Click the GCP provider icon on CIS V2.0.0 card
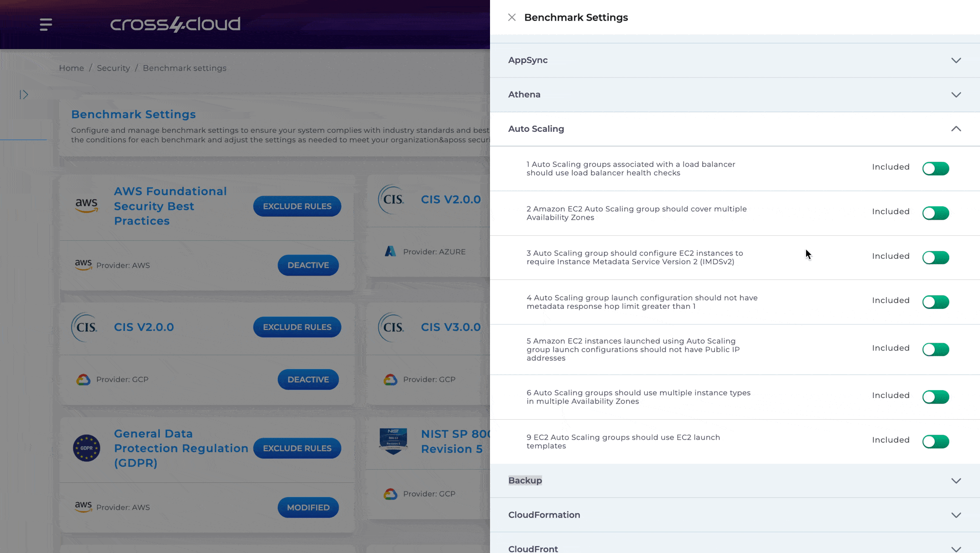 tap(82, 378)
